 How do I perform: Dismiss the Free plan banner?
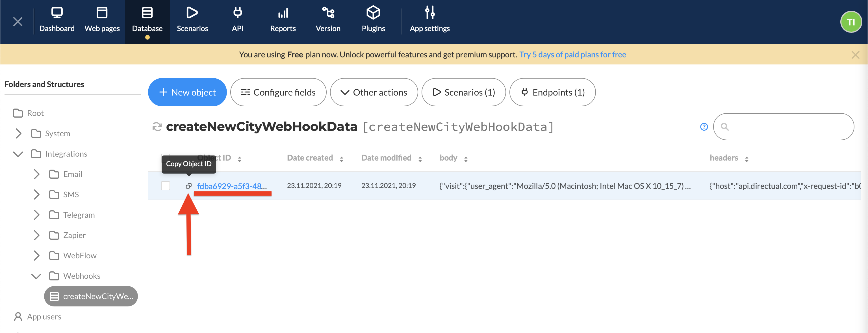pyautogui.click(x=855, y=55)
